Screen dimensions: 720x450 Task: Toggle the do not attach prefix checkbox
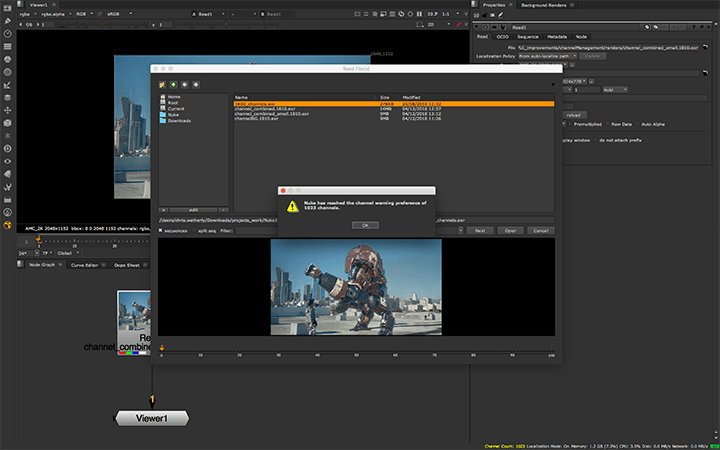pos(597,140)
